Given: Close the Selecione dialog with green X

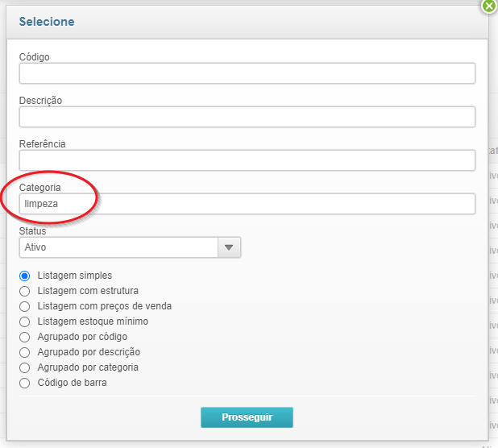Looking at the screenshot, I should (488, 6).
